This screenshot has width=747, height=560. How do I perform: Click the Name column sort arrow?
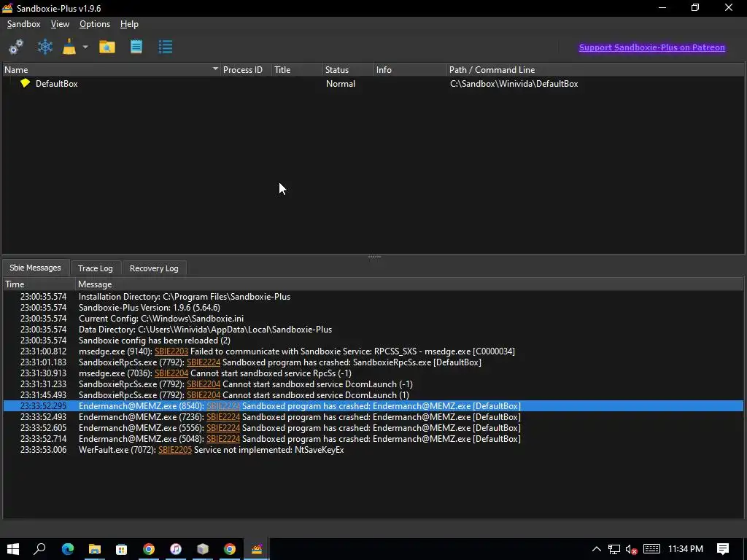(215, 69)
